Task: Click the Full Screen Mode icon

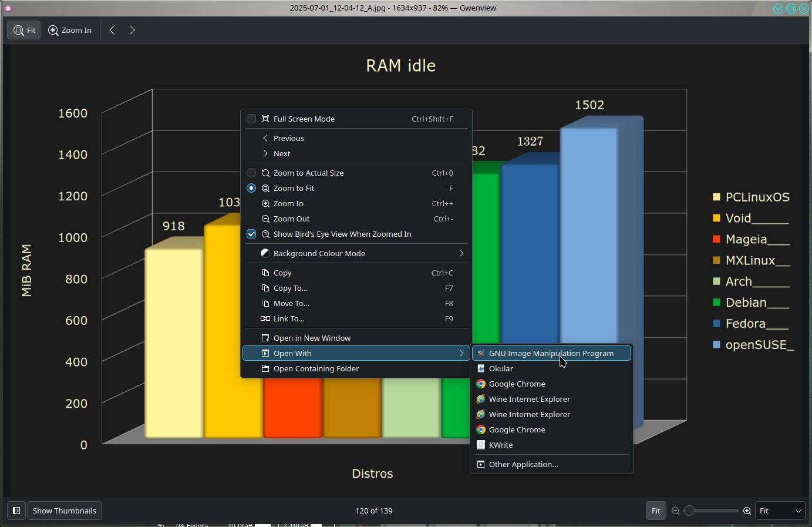Action: pyautogui.click(x=265, y=119)
